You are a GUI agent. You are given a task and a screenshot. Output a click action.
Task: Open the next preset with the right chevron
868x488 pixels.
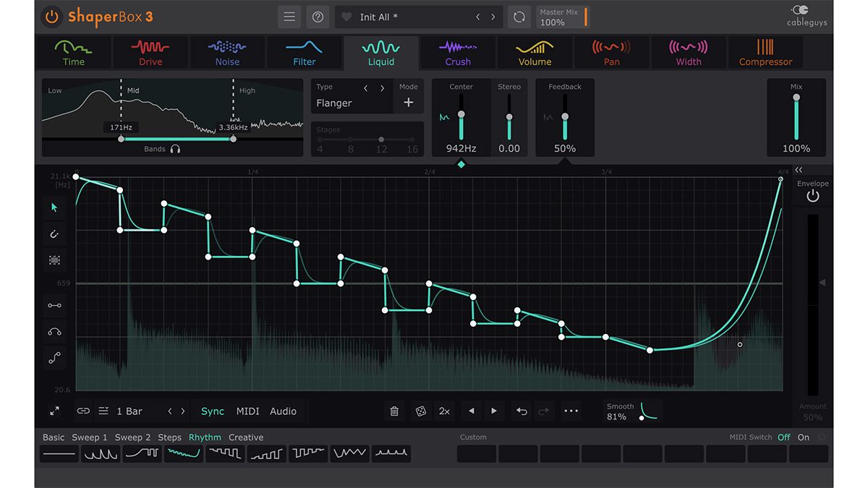(493, 16)
